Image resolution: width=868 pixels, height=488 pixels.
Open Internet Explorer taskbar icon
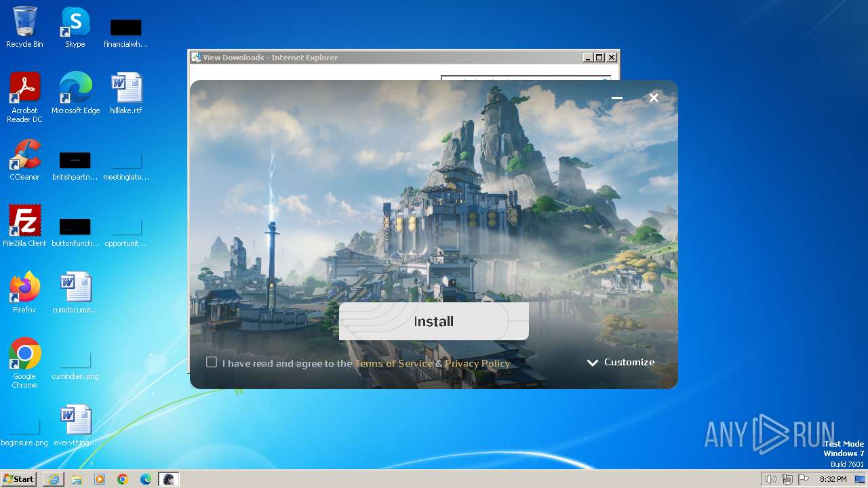pyautogui.click(x=54, y=479)
